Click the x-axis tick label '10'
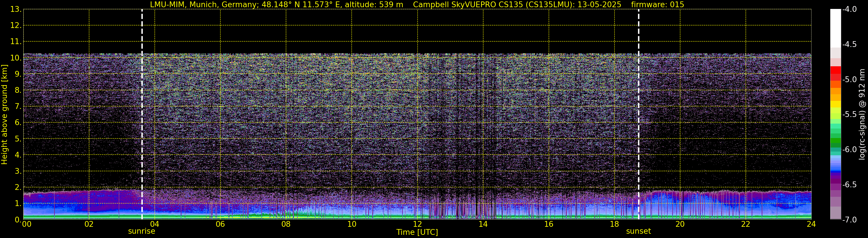This screenshot has height=238, width=868. click(352, 224)
